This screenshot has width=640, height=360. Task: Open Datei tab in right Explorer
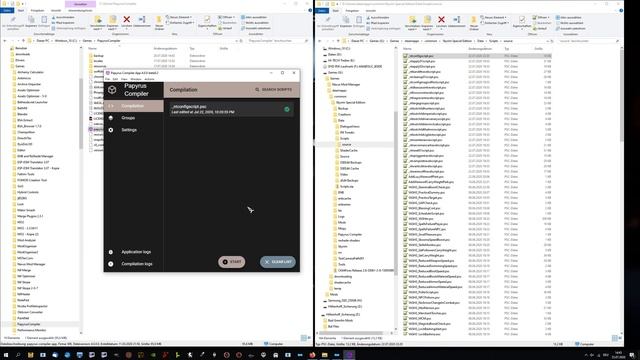[x=322, y=10]
